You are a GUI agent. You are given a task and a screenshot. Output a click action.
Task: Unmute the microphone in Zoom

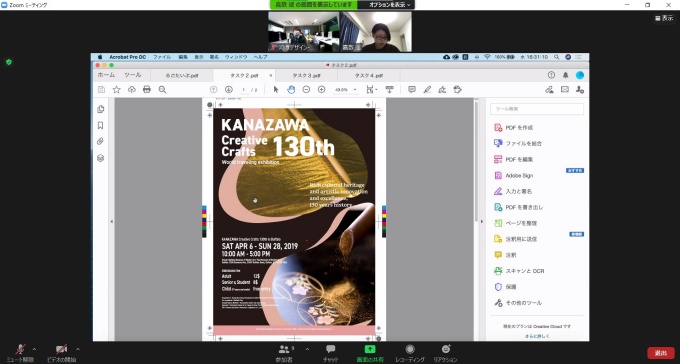pos(20,352)
